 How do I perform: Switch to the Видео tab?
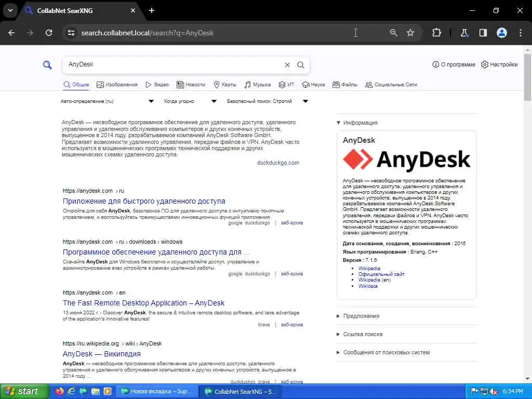point(157,85)
